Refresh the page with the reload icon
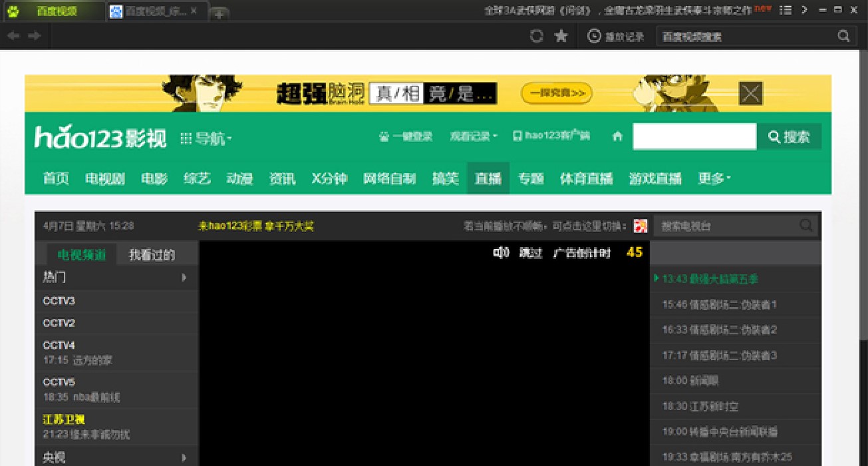The width and height of the screenshot is (868, 466). [x=536, y=36]
